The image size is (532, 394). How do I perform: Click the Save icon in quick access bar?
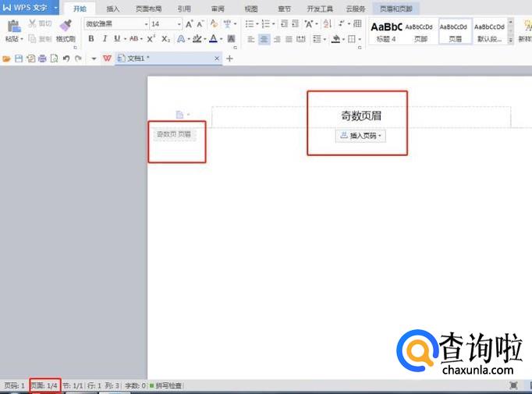[18, 59]
